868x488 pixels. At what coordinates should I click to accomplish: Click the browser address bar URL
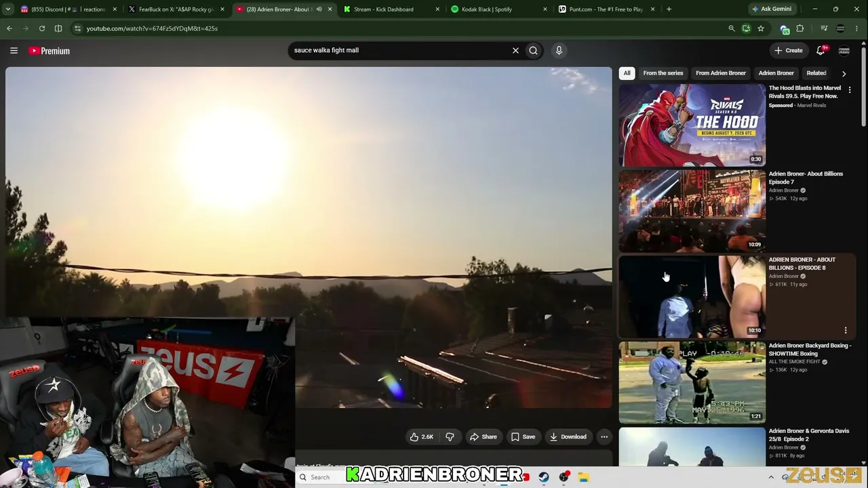click(x=152, y=28)
